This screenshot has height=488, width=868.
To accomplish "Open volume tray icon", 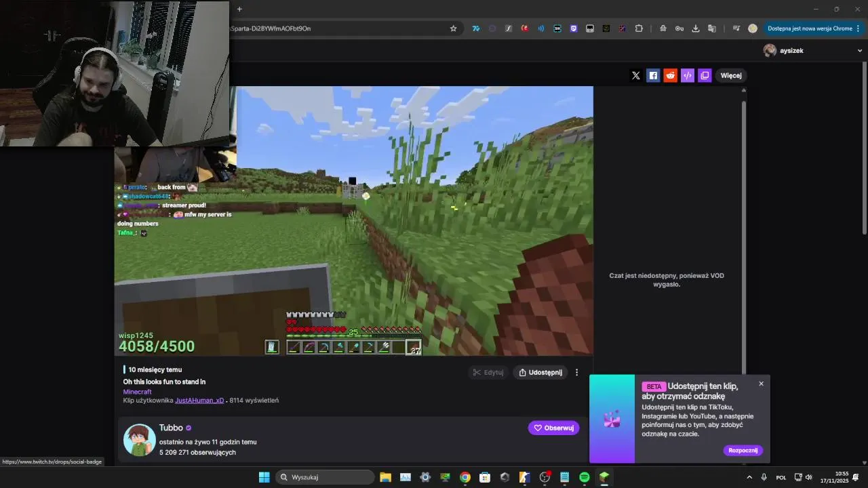I will pyautogui.click(x=808, y=477).
